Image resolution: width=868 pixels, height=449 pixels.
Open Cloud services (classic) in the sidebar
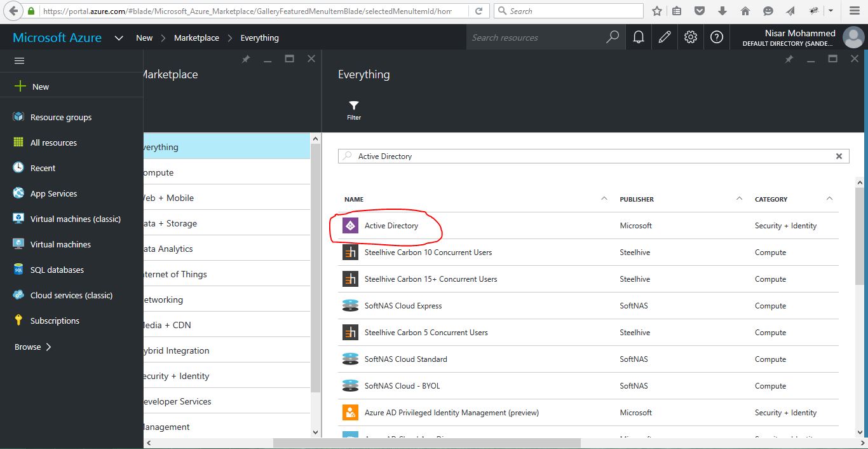point(71,295)
